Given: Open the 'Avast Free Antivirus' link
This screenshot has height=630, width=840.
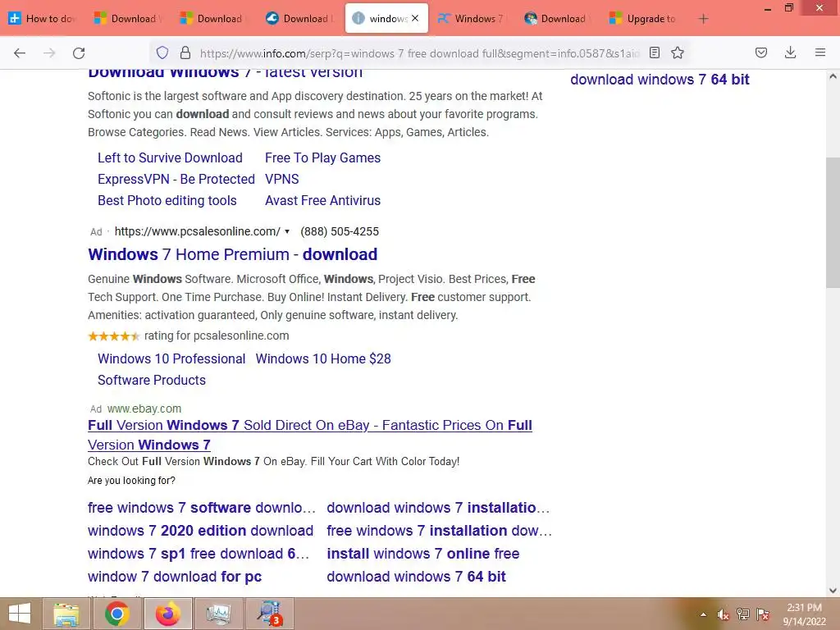Looking at the screenshot, I should (322, 201).
